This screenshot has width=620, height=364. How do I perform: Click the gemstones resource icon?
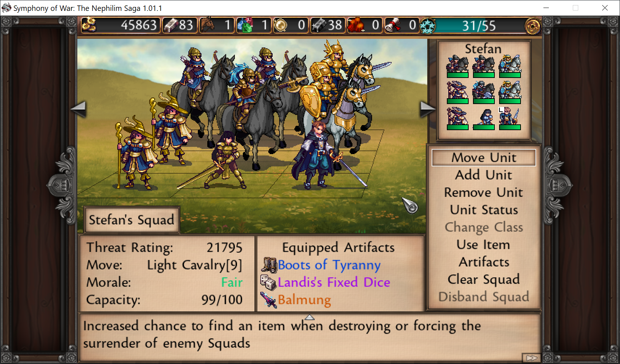click(x=245, y=25)
